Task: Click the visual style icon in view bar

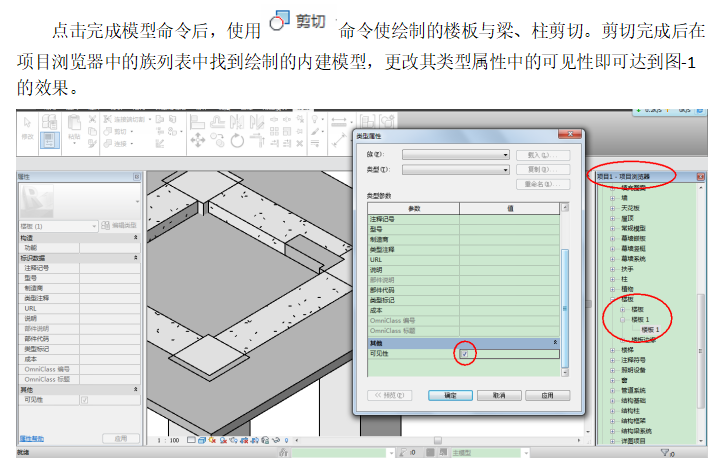Action: (202, 440)
